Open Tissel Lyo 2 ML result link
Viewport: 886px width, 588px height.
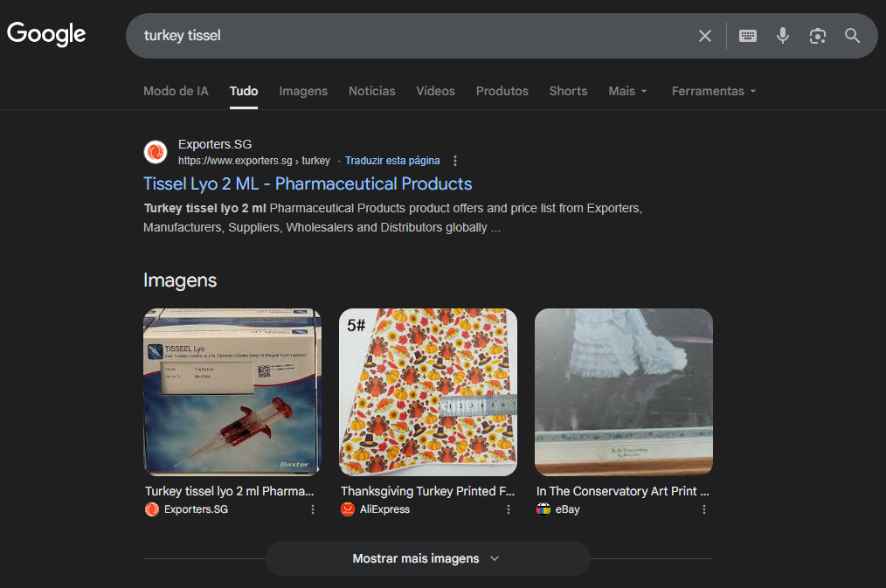308,183
